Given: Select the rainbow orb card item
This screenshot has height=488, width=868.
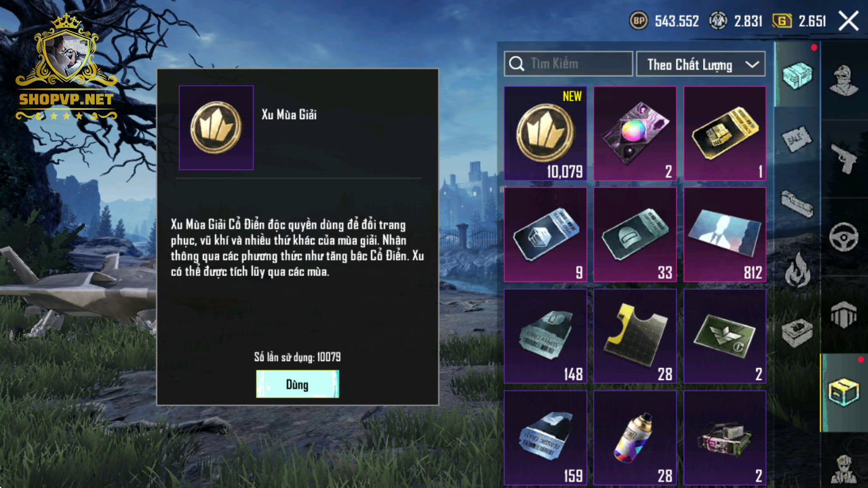Looking at the screenshot, I should pyautogui.click(x=635, y=134).
